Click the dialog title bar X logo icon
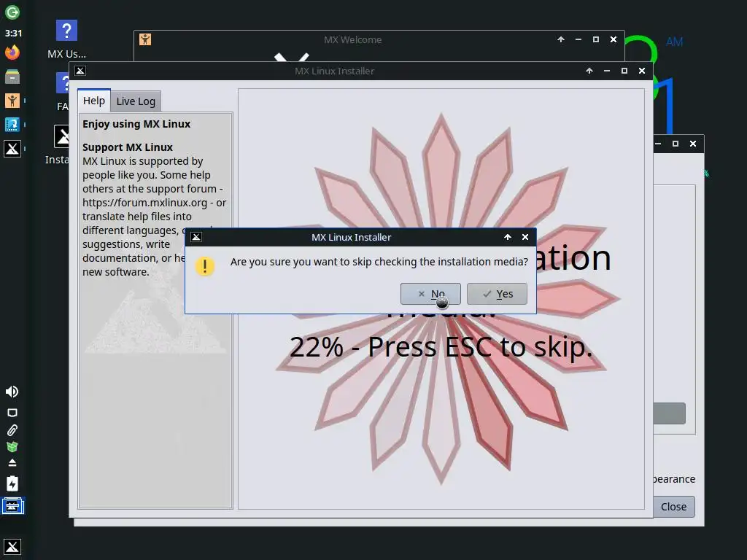747x560 pixels. (x=196, y=237)
